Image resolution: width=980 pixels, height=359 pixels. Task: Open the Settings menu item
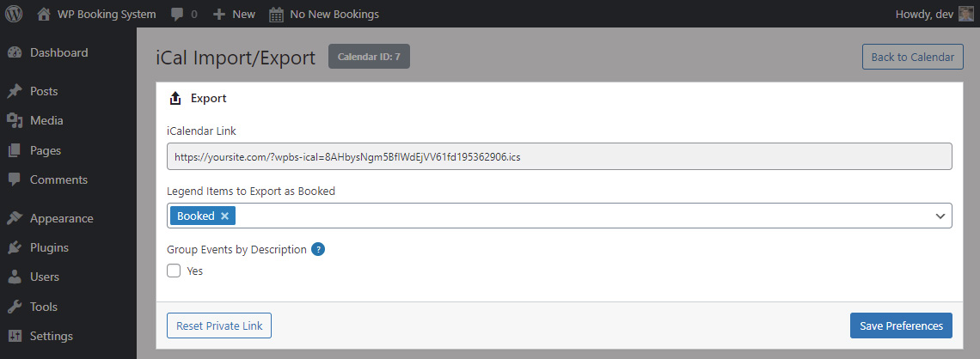pyautogui.click(x=51, y=336)
